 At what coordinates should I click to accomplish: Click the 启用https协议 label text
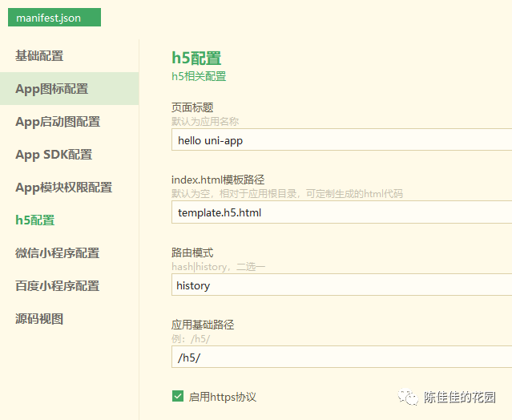[223, 397]
